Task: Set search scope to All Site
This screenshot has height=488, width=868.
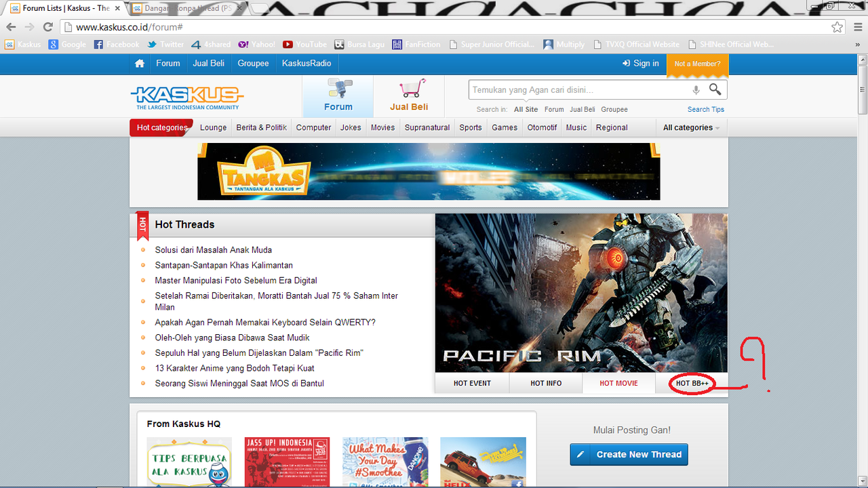Action: [x=526, y=109]
